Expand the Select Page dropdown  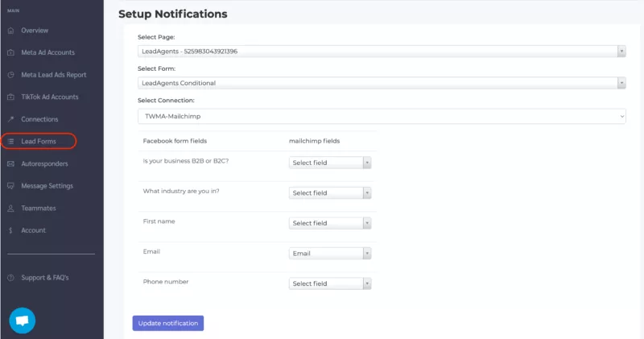point(381,52)
